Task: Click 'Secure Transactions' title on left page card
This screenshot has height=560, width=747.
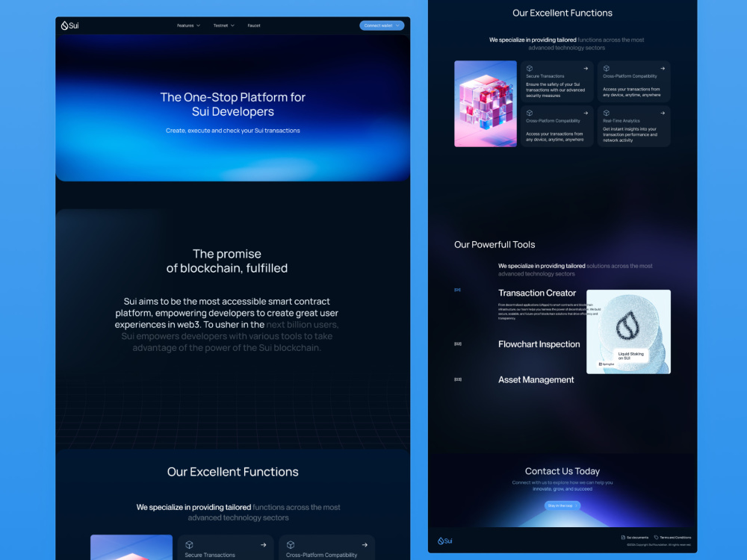Action: click(210, 556)
